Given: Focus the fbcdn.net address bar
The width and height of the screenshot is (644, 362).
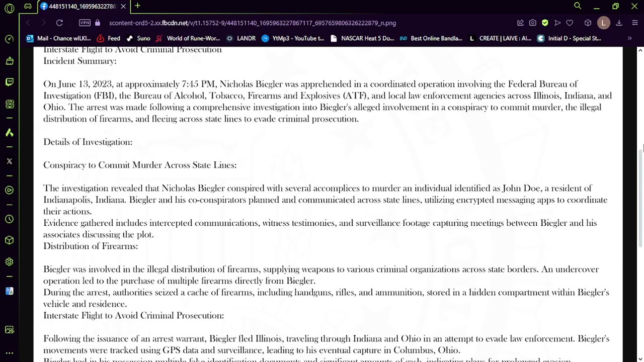Looking at the screenshot, I should pyautogui.click(x=253, y=23).
